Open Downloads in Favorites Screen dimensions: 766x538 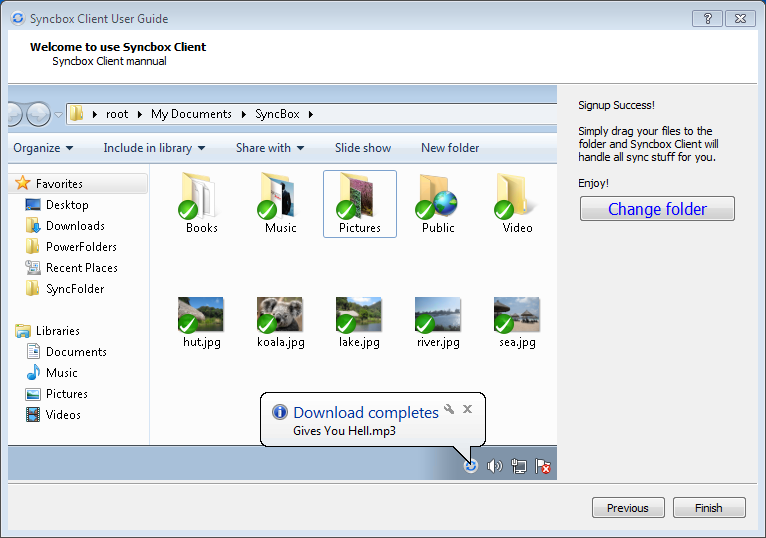[65, 226]
